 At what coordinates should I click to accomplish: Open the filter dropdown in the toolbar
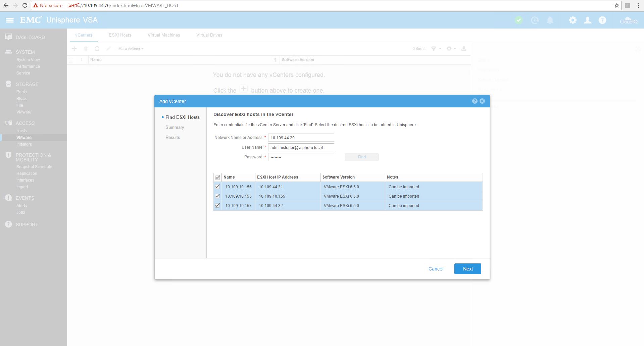[436, 49]
